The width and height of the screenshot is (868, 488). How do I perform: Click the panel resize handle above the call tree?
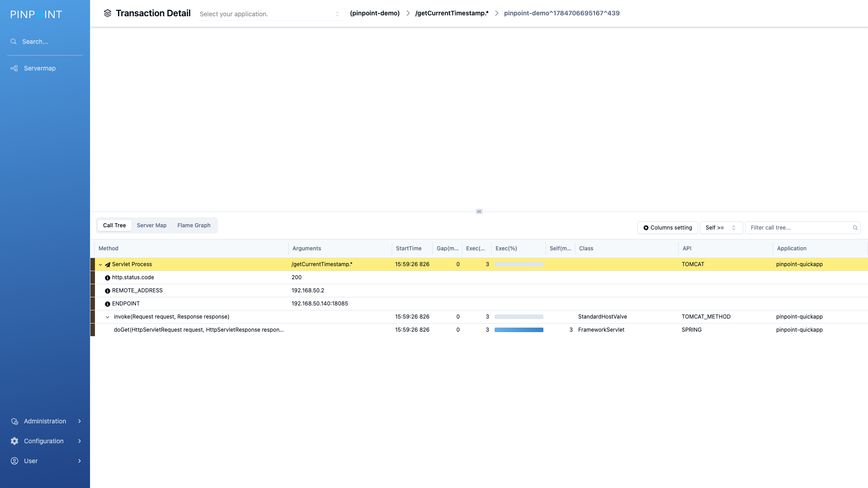click(479, 211)
